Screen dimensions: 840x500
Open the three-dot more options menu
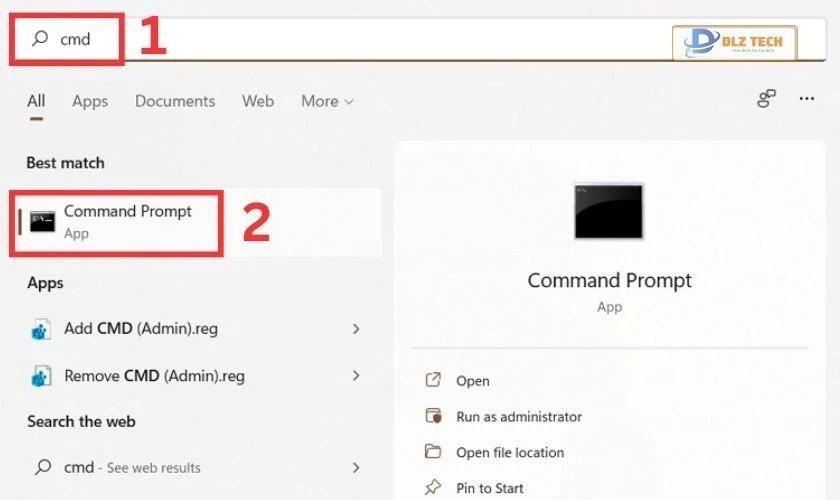coord(807,98)
